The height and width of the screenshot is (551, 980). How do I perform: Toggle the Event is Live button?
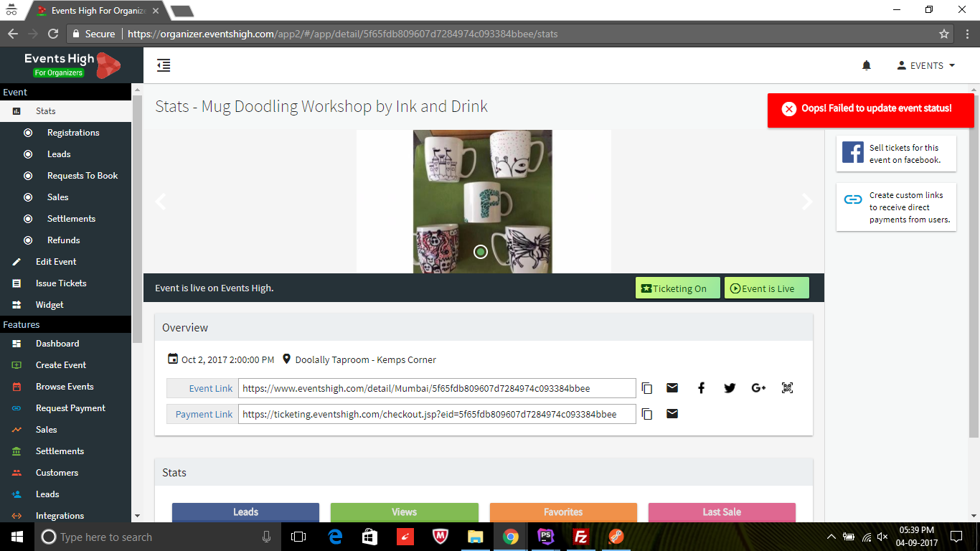point(766,288)
